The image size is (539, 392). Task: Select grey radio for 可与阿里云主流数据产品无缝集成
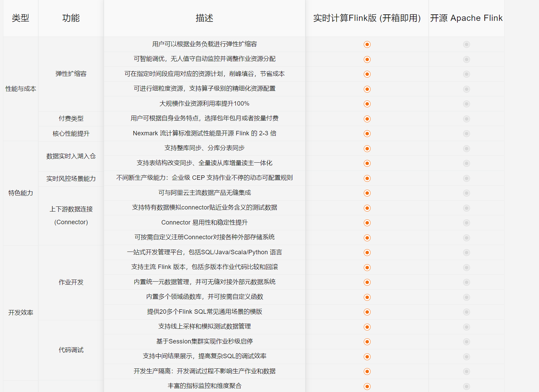coord(467,193)
